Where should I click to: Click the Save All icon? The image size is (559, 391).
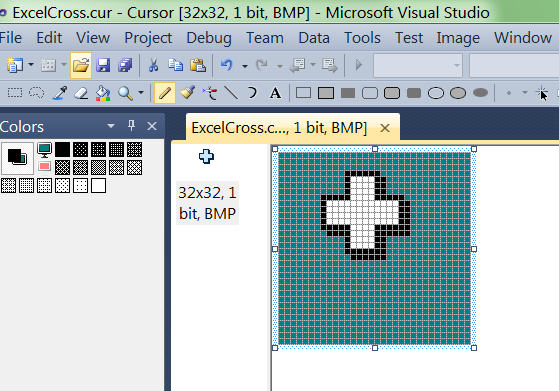125,65
